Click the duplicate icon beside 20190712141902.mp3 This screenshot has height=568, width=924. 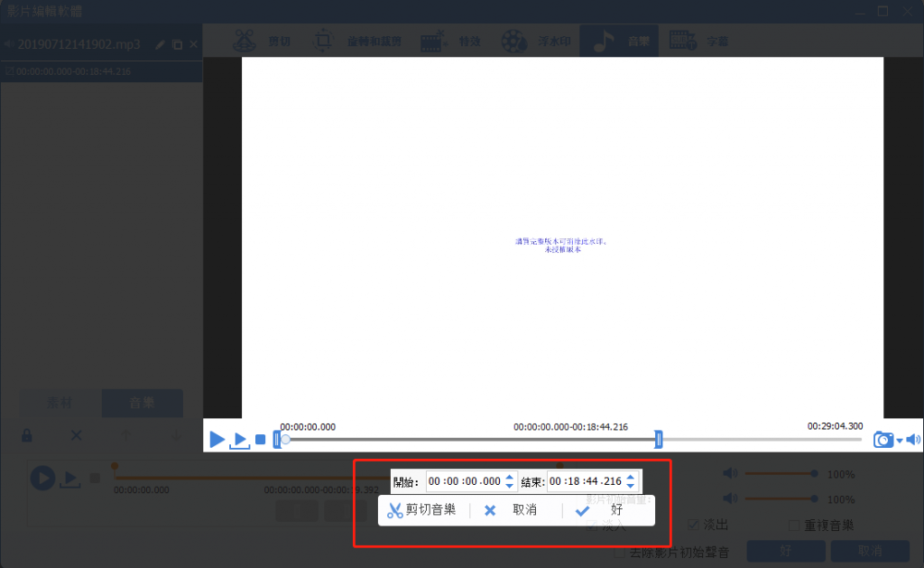coord(177,45)
